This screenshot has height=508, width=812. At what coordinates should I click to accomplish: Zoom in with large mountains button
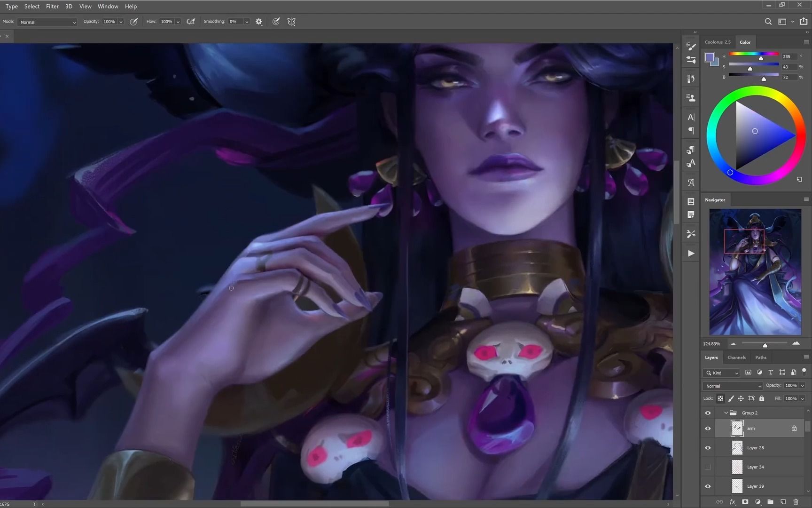(x=796, y=343)
